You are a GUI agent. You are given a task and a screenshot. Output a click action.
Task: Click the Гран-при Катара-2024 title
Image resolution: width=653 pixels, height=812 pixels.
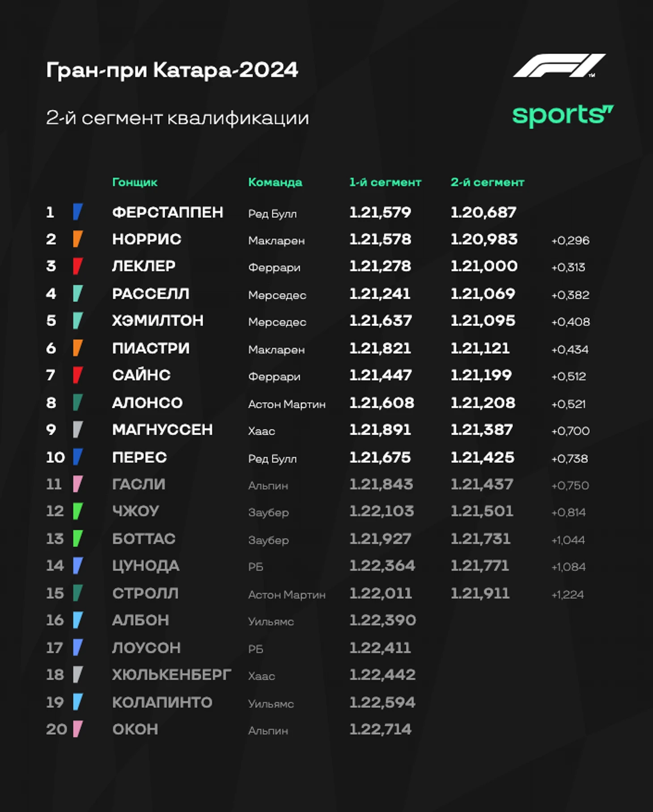pos(172,70)
